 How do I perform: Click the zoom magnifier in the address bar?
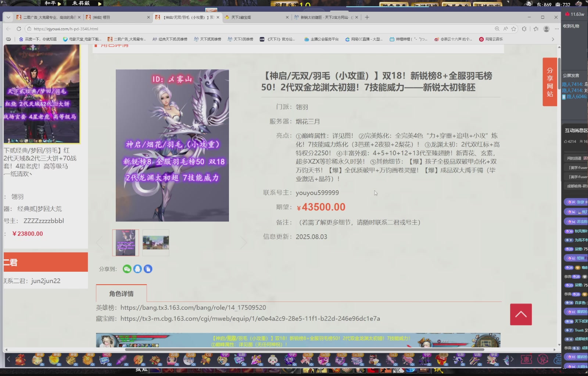click(497, 29)
